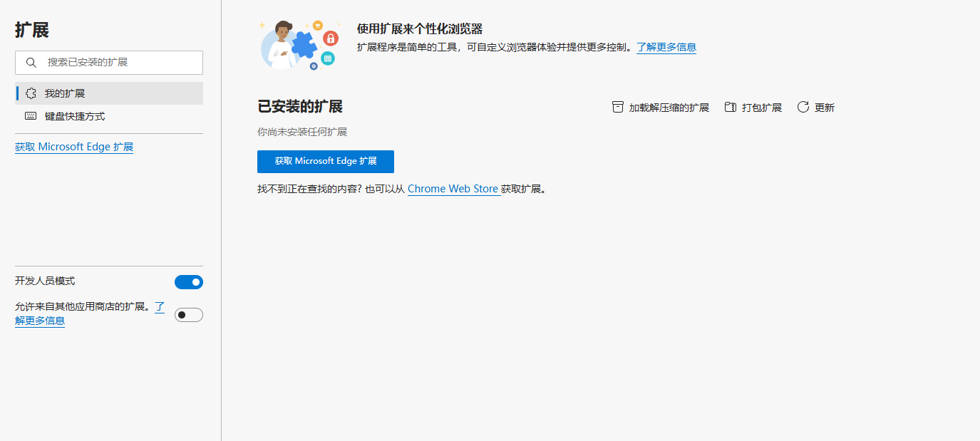This screenshot has height=441, width=980.
Task: Click the keyboard icon for 键盘快捷方式
Action: pyautogui.click(x=31, y=116)
